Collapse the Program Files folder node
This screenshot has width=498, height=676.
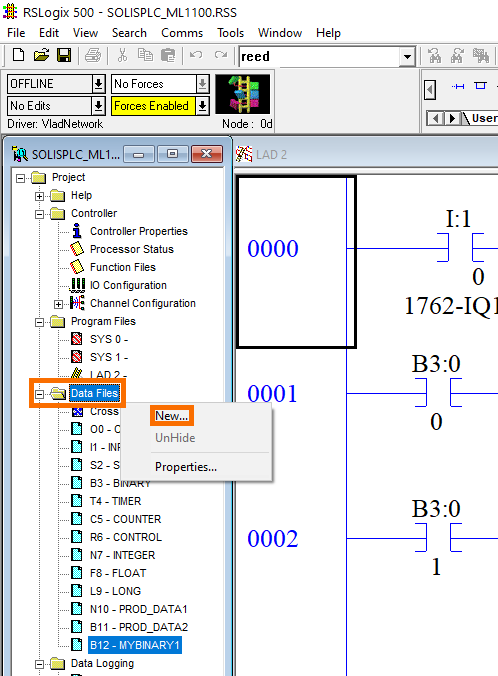[x=39, y=322]
